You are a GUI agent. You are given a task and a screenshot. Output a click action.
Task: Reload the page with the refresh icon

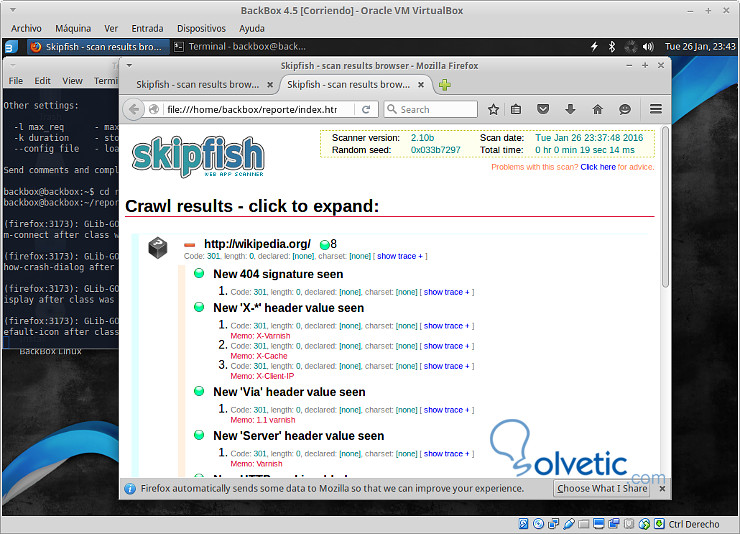pyautogui.click(x=366, y=109)
